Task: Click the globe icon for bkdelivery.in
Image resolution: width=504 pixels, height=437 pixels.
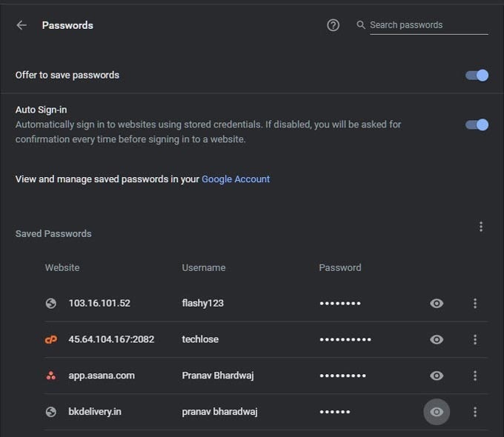Action: tap(51, 412)
